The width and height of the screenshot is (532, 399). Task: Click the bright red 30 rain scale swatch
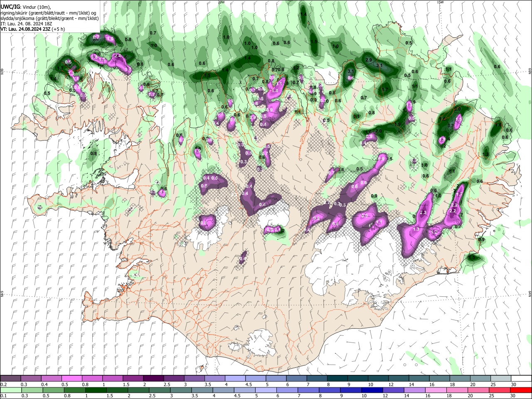(520, 390)
